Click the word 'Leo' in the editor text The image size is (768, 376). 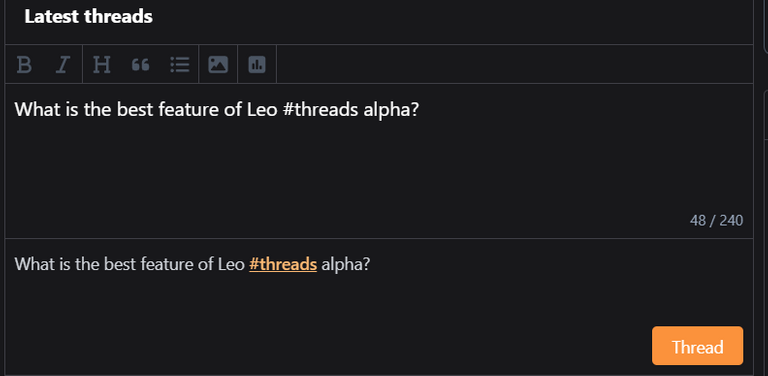[262, 110]
